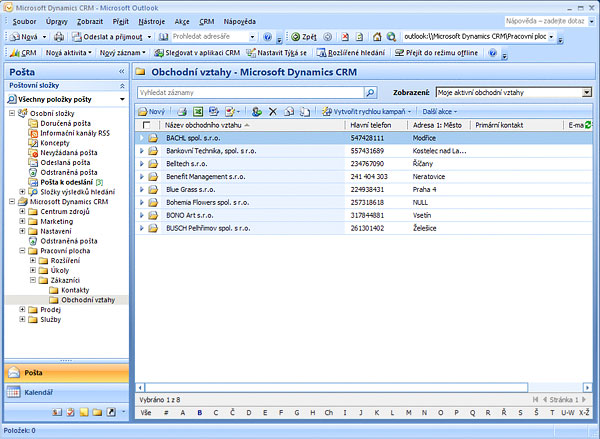Image resolution: width=600 pixels, height=439 pixels.
Task: Click the stop (red X) icon in the web toolbar
Action: pyautogui.click(x=345, y=37)
